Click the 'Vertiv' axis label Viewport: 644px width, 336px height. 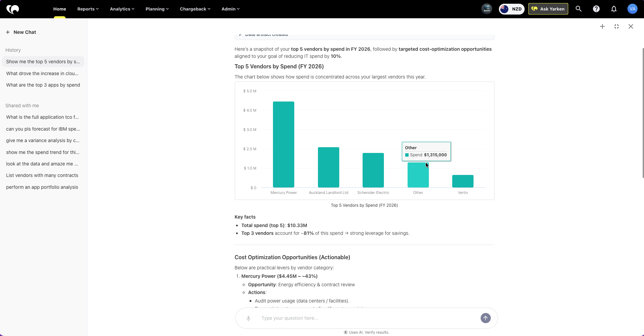coord(463,193)
